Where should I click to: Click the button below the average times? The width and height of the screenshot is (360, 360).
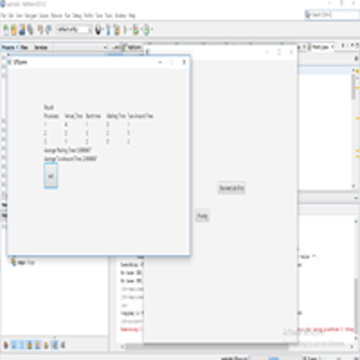51,176
